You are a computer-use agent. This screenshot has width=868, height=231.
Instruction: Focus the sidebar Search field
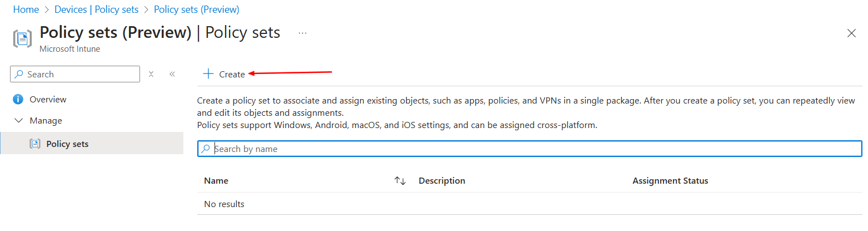pyautogui.click(x=75, y=74)
